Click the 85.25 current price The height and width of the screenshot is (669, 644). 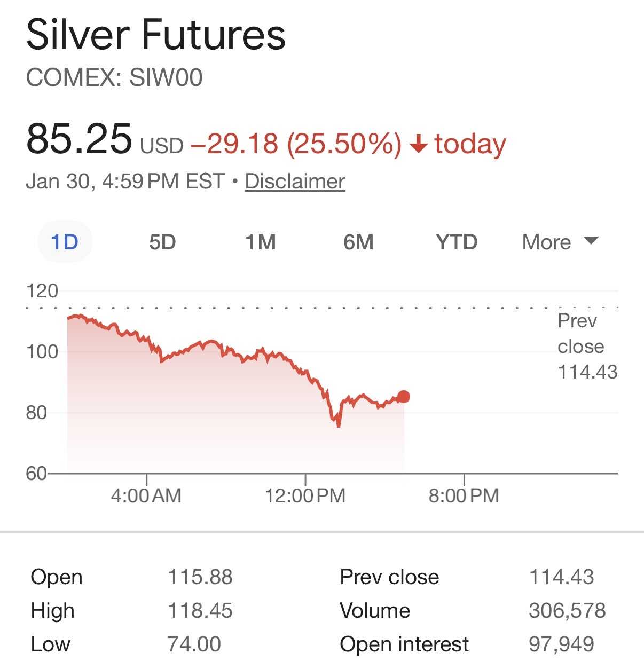point(79,139)
